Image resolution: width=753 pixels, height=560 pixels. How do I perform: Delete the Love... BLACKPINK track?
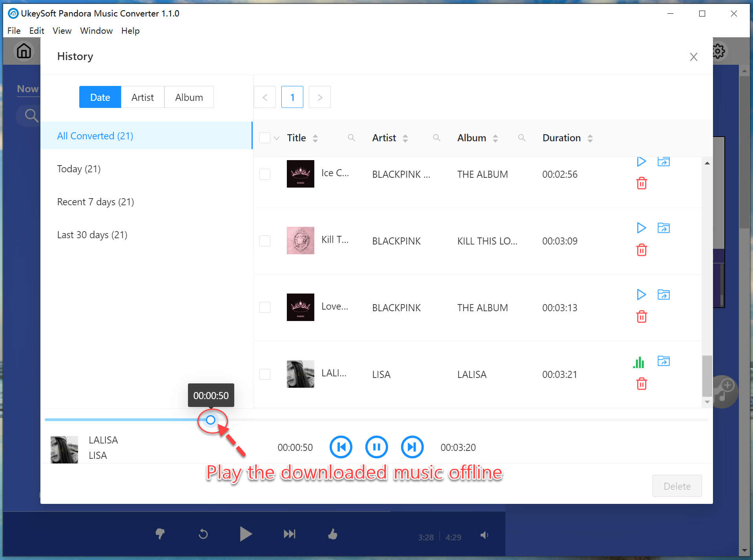coord(642,317)
